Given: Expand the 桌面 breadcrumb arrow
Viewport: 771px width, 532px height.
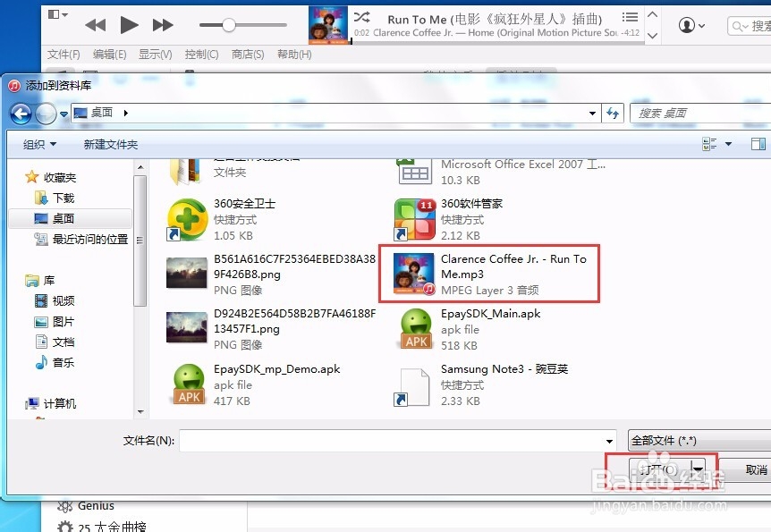Looking at the screenshot, I should 126,113.
